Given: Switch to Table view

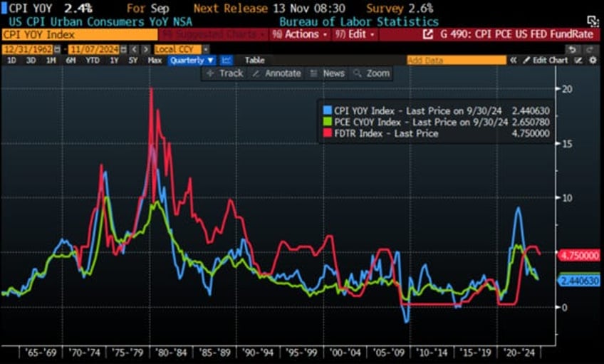Looking at the screenshot, I should 254,60.
